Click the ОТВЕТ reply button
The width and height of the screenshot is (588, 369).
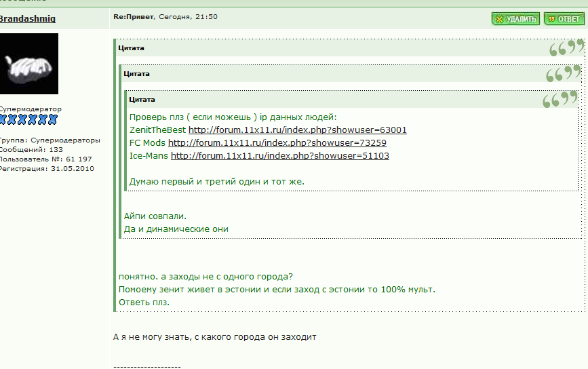[564, 19]
